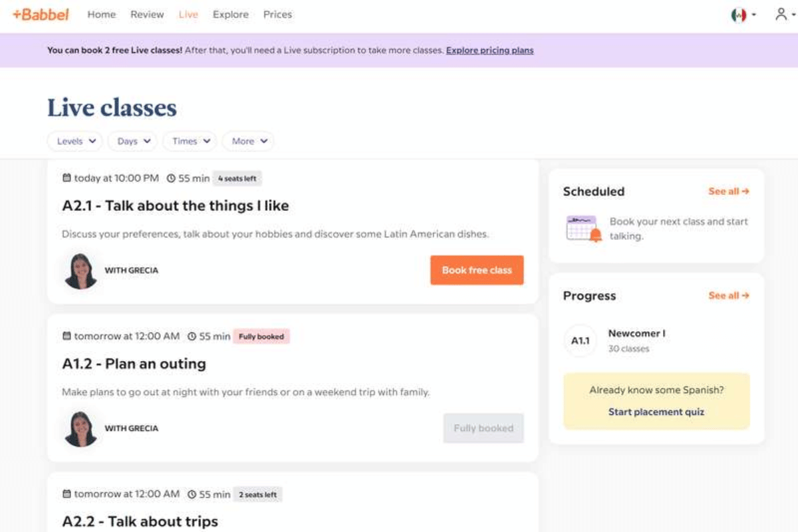Navigate to the Home tab

101,15
